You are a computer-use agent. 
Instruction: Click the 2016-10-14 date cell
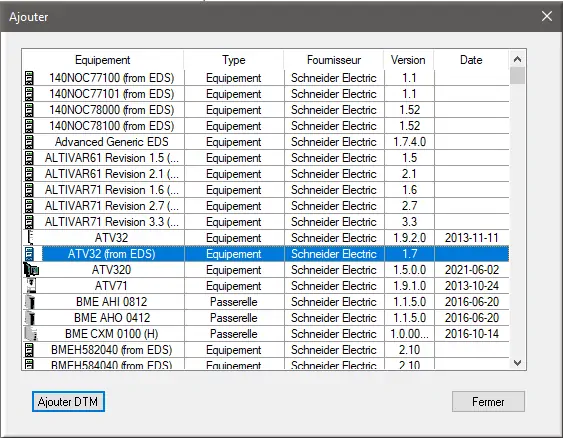[x=472, y=334]
